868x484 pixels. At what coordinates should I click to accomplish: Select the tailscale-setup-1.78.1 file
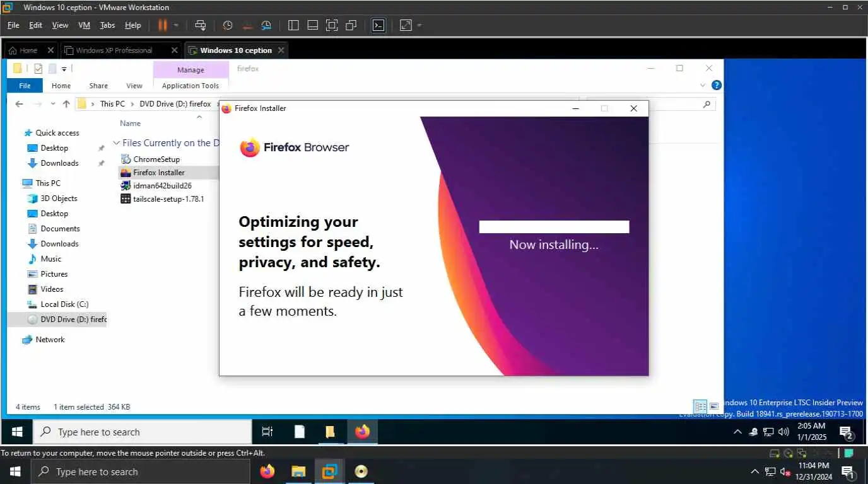click(x=168, y=199)
